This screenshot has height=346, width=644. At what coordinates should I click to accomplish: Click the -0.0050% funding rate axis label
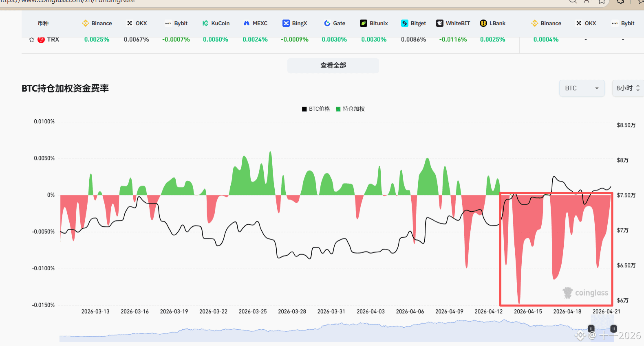43,232
